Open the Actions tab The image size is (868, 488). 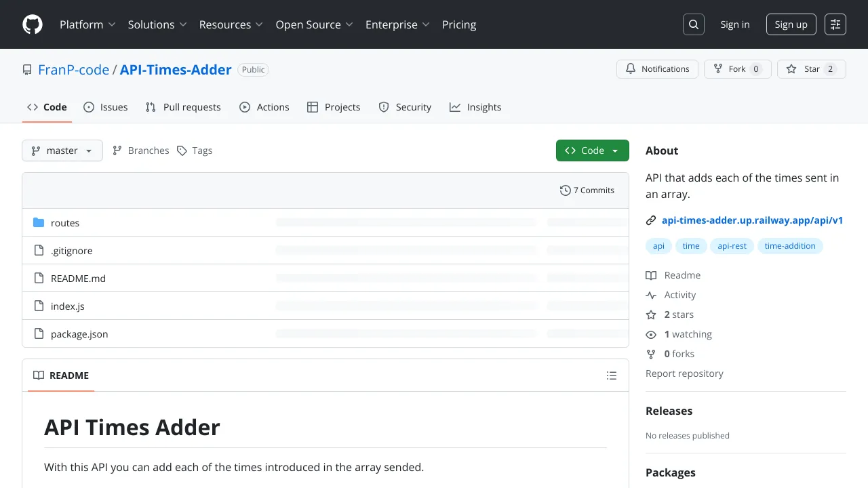click(x=264, y=107)
